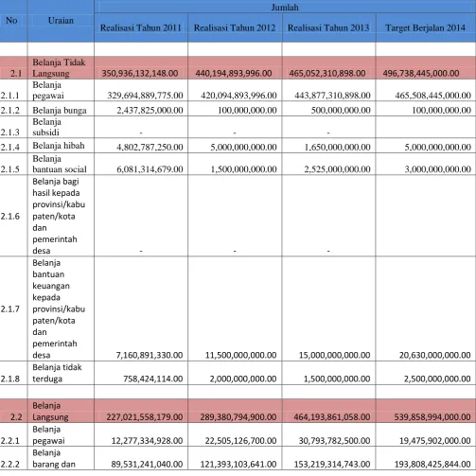Click the Belanja bunga label
The height and width of the screenshot is (476, 476).
[x=60, y=111]
